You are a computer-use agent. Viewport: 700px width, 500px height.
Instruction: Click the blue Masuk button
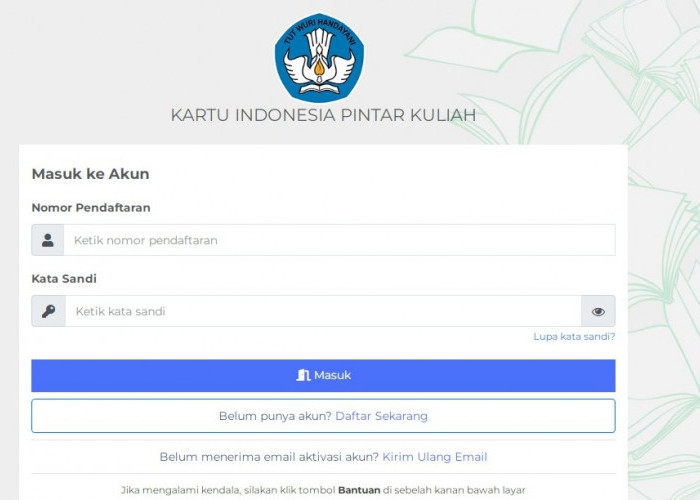[x=323, y=375]
